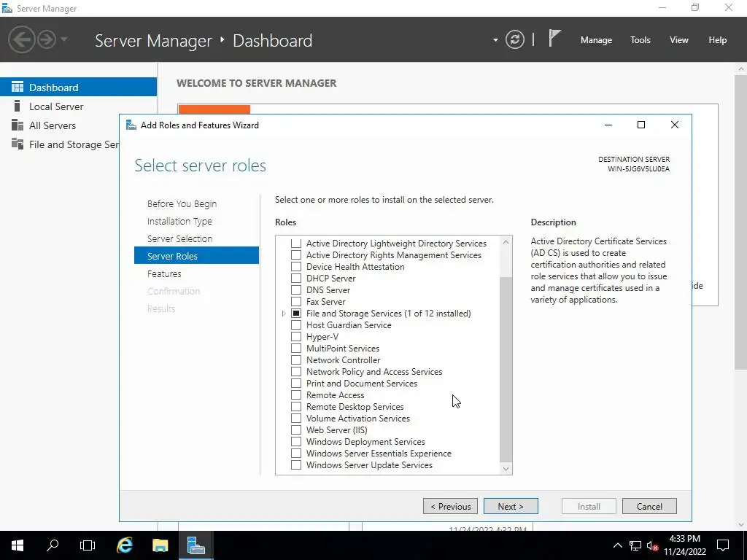Select the MultiPoint Services row
The image size is (747, 560).
pos(343,348)
